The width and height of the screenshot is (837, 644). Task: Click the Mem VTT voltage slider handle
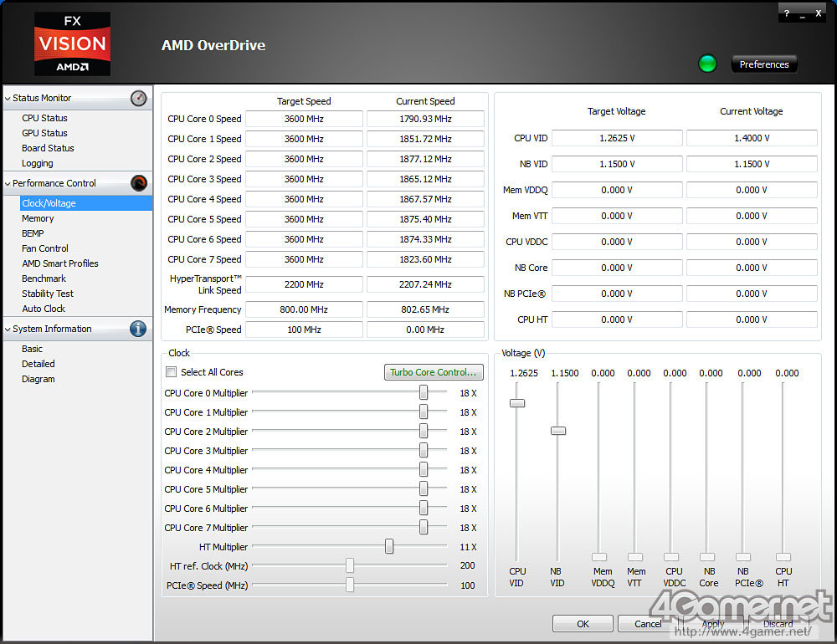click(x=635, y=557)
